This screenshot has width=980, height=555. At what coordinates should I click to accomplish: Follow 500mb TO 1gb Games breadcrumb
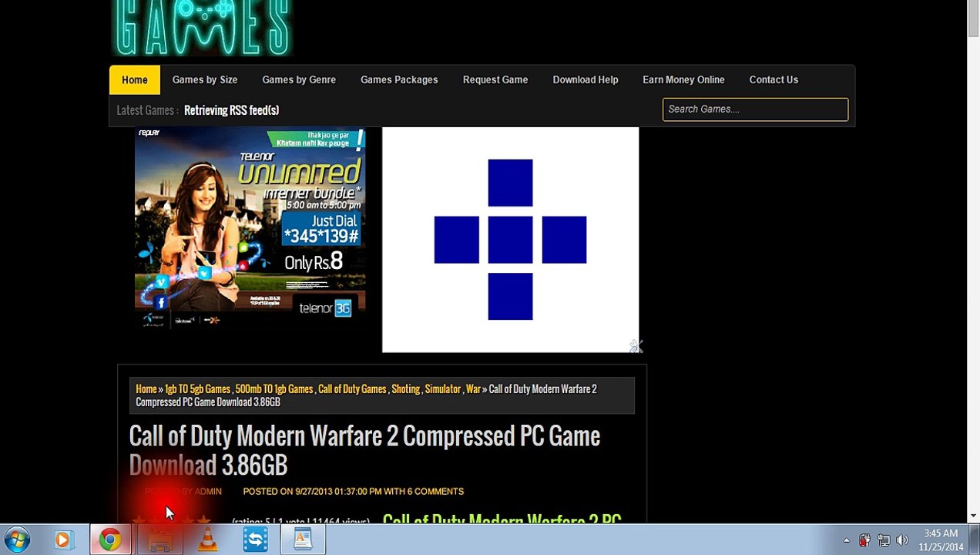274,389
